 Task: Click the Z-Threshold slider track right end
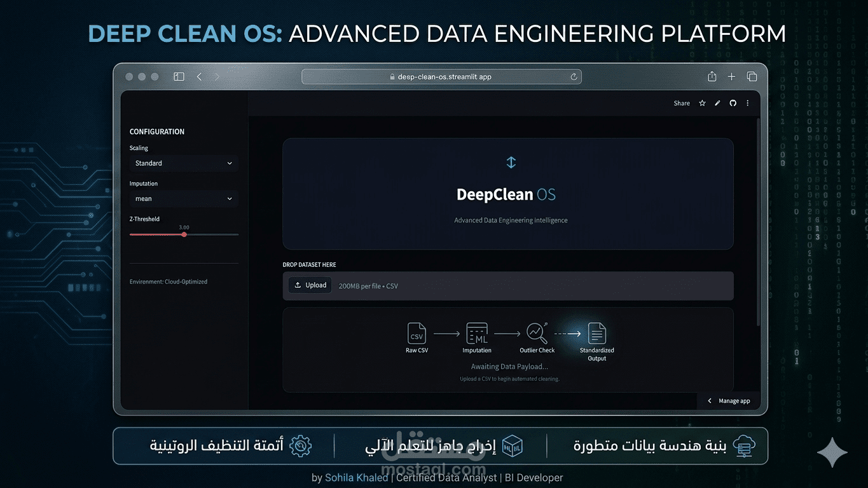[x=237, y=234]
